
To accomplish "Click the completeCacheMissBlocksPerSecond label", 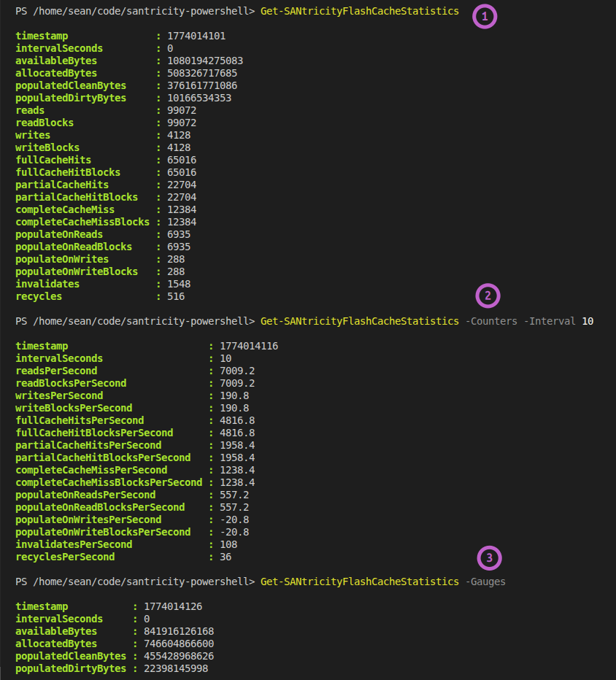I will tap(109, 483).
